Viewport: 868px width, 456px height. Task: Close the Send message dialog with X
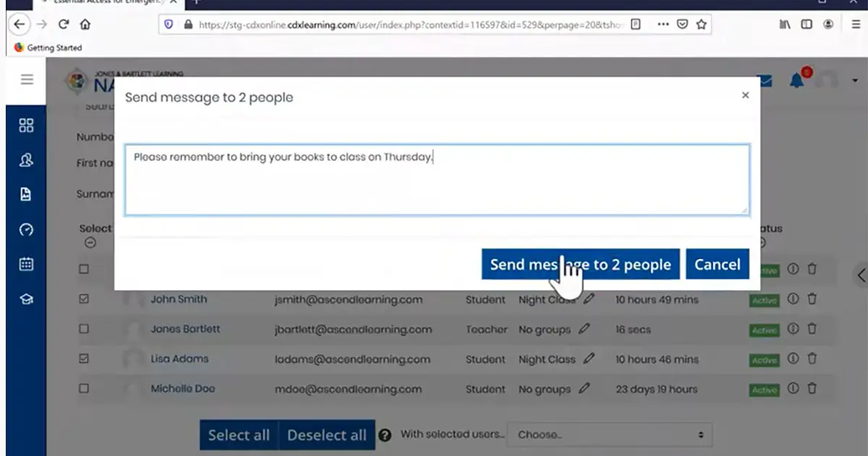[x=745, y=96]
